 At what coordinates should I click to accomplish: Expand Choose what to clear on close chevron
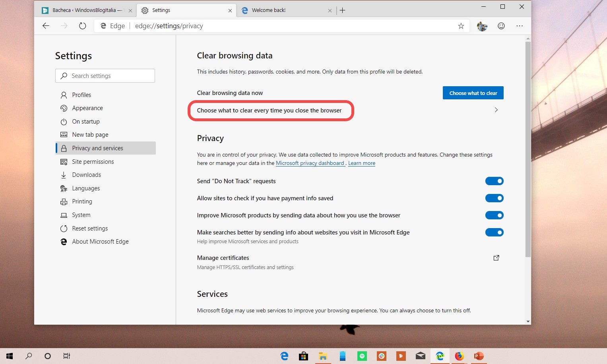click(x=496, y=110)
